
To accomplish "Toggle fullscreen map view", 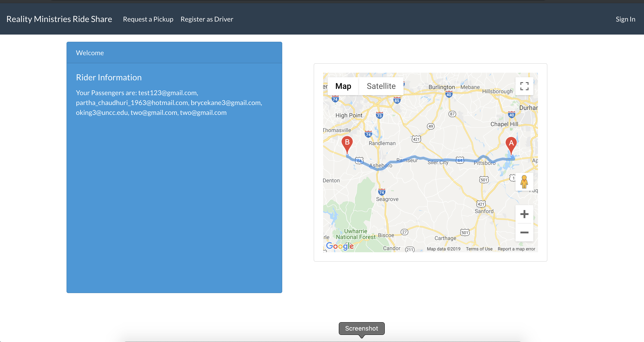I will pos(524,86).
